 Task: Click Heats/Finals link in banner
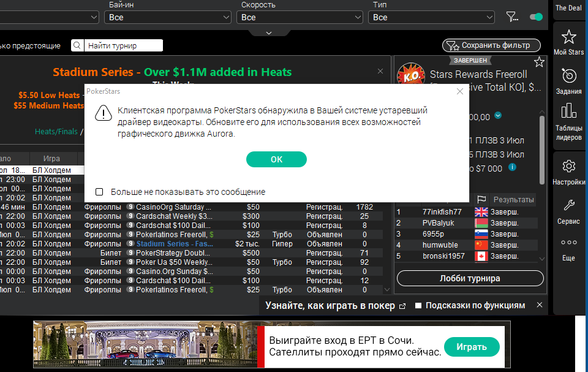tap(56, 131)
